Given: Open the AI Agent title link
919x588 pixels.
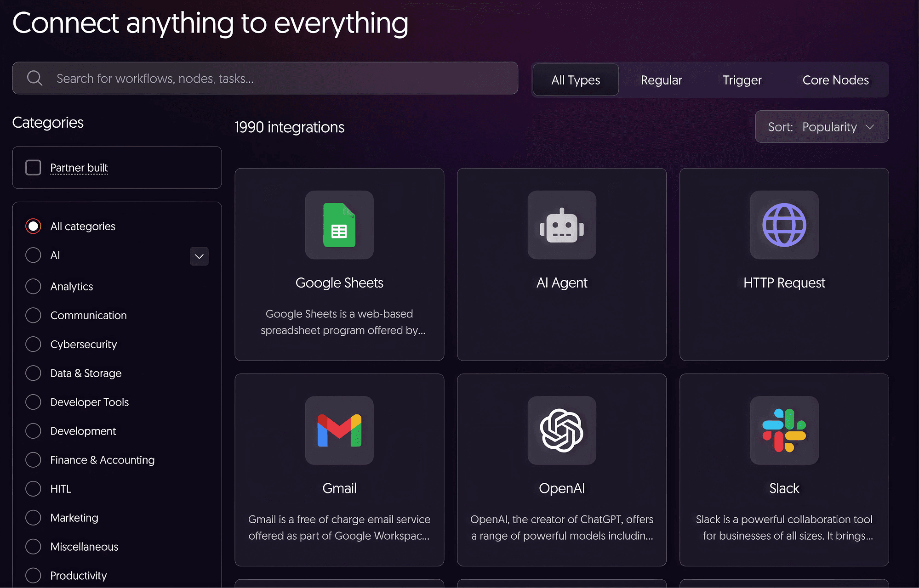Looking at the screenshot, I should tap(562, 283).
